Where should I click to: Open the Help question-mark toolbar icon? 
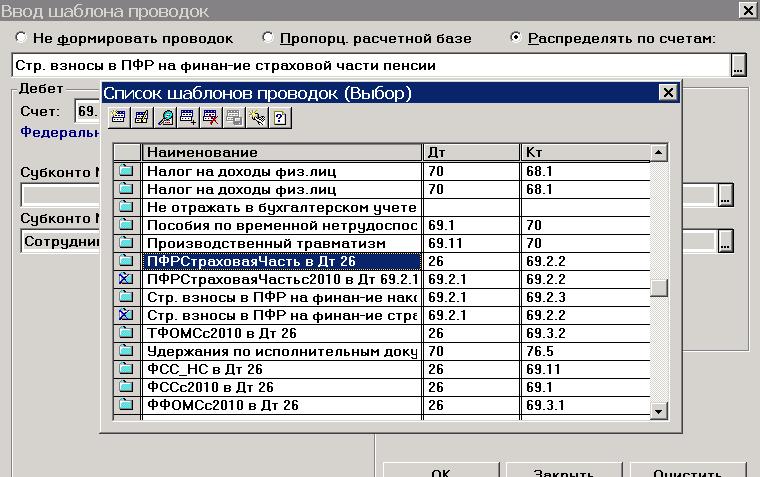click(x=280, y=117)
